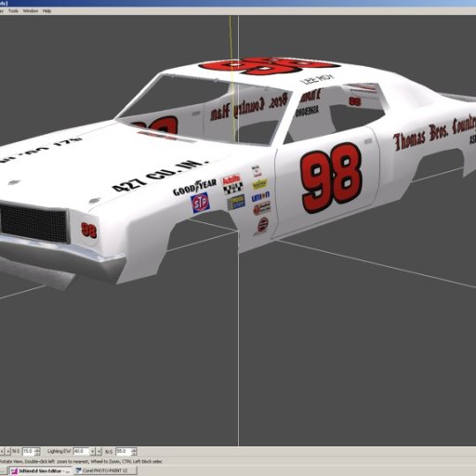This screenshot has height=476, width=476.
Task: Select the large red 98 on the door
Action: [331, 178]
